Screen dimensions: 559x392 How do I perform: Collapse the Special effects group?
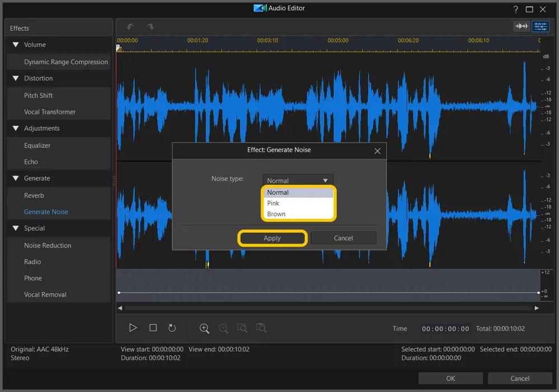pos(16,228)
